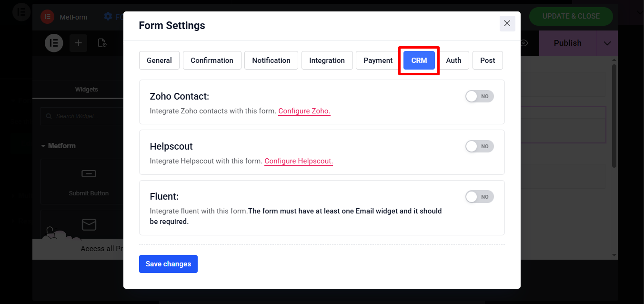644x304 pixels.
Task: Click the Email envelope widget icon
Action: [89, 224]
